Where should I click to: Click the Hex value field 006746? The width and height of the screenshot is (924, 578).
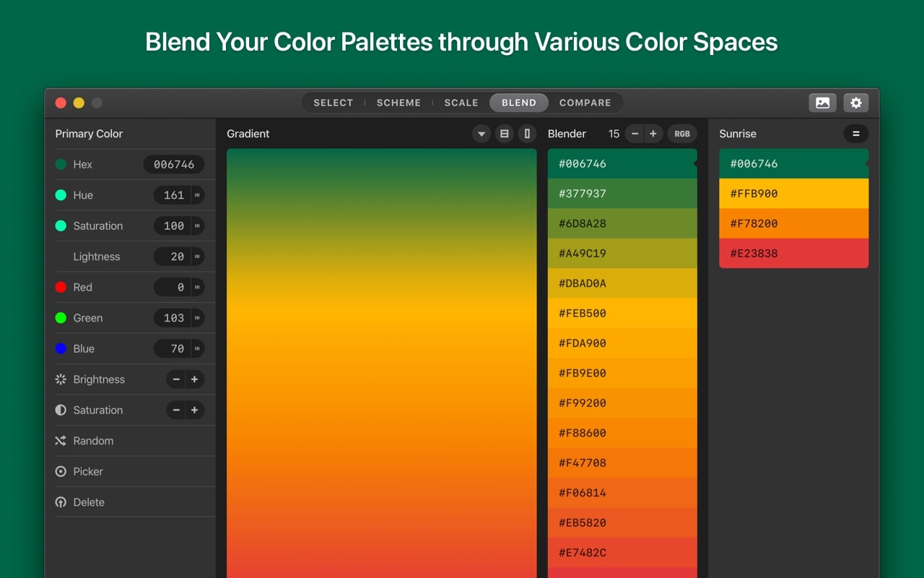pos(174,165)
